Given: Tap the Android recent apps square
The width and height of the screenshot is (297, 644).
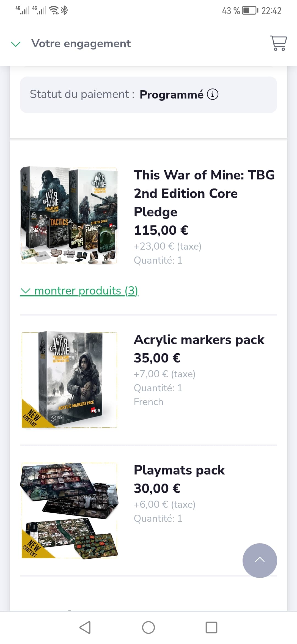Looking at the screenshot, I should (211, 627).
